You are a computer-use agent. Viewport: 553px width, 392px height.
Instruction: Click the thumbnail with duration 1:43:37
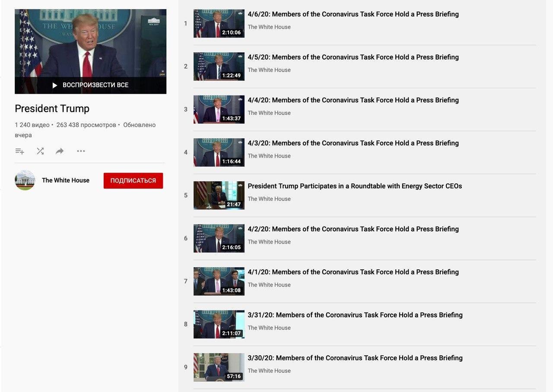219,109
